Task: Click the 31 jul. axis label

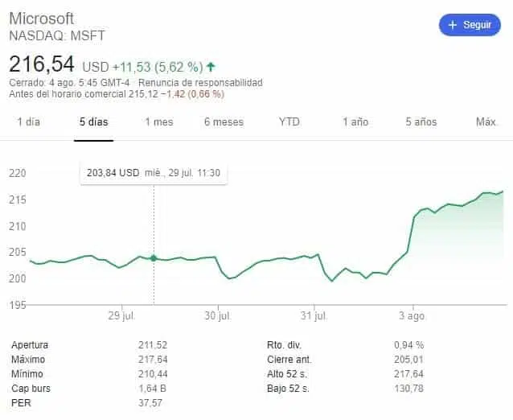Action: tap(314, 316)
